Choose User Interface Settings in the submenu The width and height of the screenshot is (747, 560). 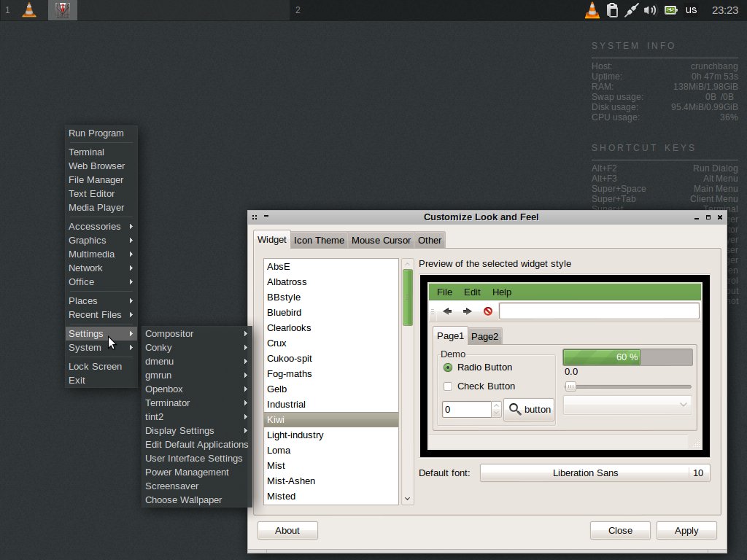tap(197, 458)
